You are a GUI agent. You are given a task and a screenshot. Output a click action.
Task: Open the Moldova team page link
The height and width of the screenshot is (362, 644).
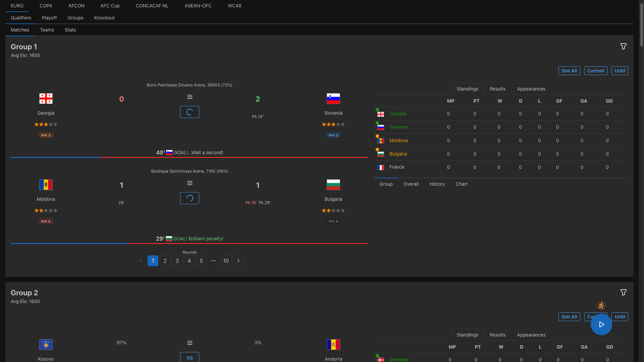pos(399,140)
